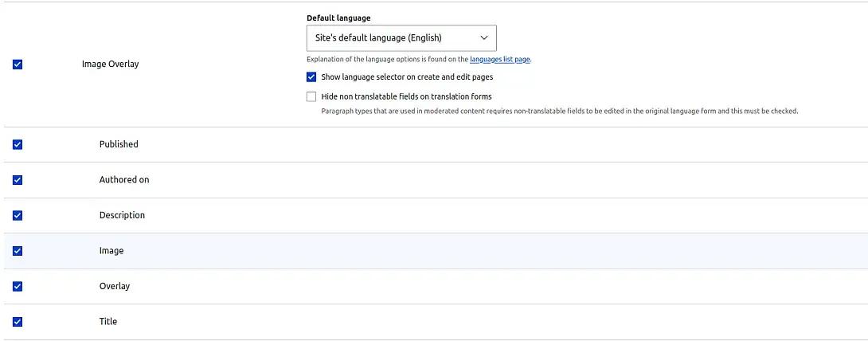The image size is (868, 341).
Task: Toggle the Image field checkbox
Action: click(x=18, y=251)
